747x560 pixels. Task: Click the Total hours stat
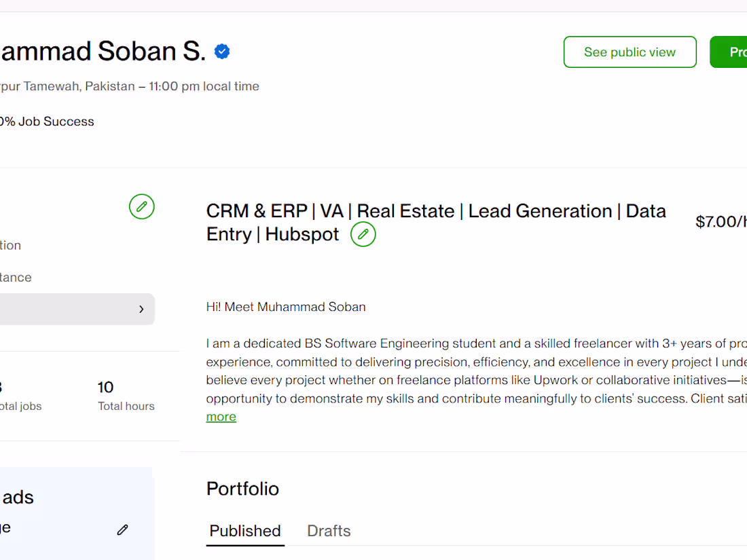click(126, 396)
